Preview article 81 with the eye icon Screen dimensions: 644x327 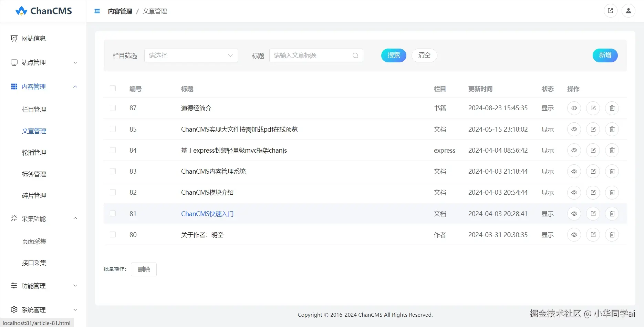tap(574, 214)
